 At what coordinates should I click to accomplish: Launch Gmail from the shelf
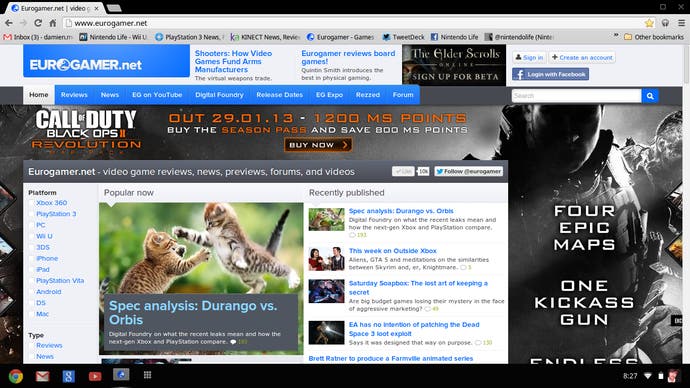point(42,376)
